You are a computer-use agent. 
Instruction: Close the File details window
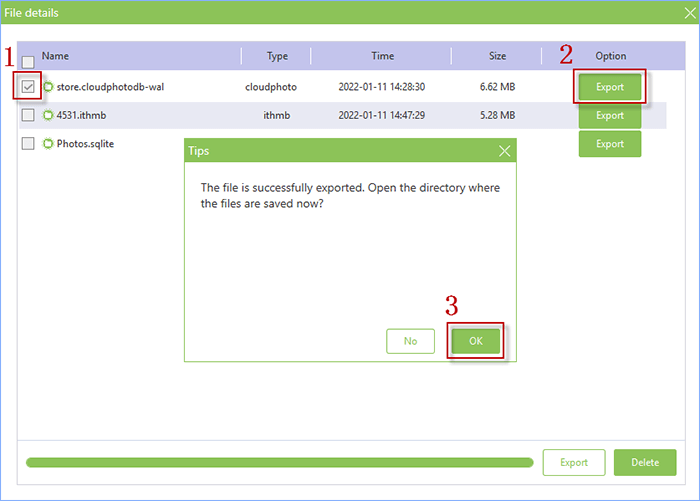pyautogui.click(x=690, y=13)
